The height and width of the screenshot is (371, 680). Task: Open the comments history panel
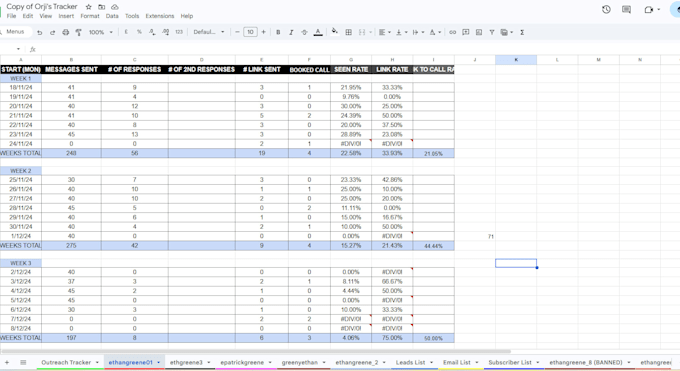(x=626, y=9)
